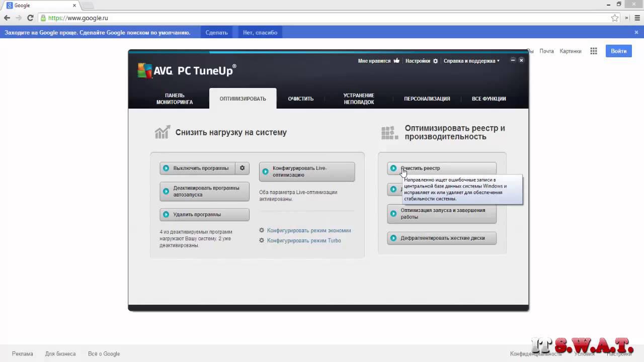The width and height of the screenshot is (644, 362).
Task: Open the Картинки link on Google
Action: click(x=571, y=51)
